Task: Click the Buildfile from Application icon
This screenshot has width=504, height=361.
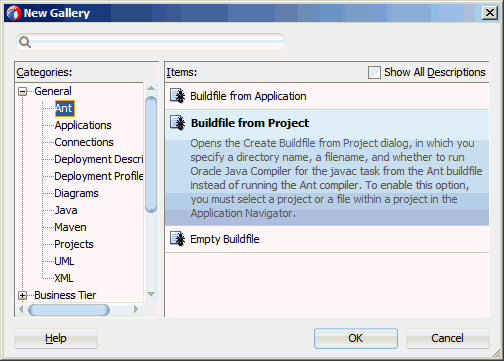Action: click(177, 96)
